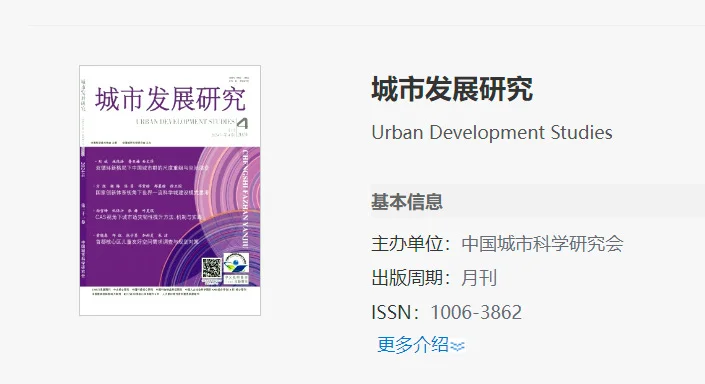Click the journal title 城市发展研究 heading
This screenshot has height=384, width=705.
tap(452, 89)
